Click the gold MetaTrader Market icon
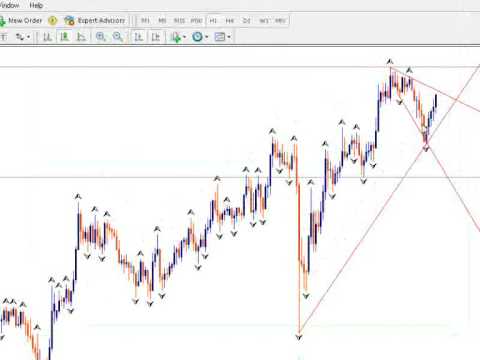480x360 pixels. click(53, 21)
